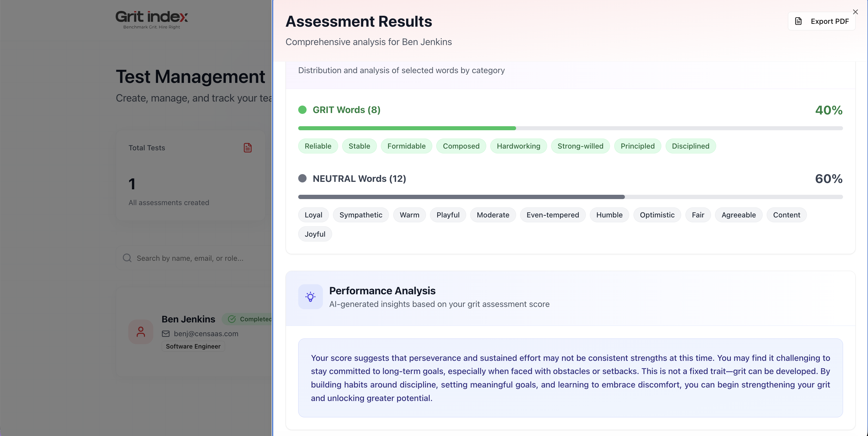Click the GRIT Words green progress bar
868x436 pixels.
click(407, 128)
